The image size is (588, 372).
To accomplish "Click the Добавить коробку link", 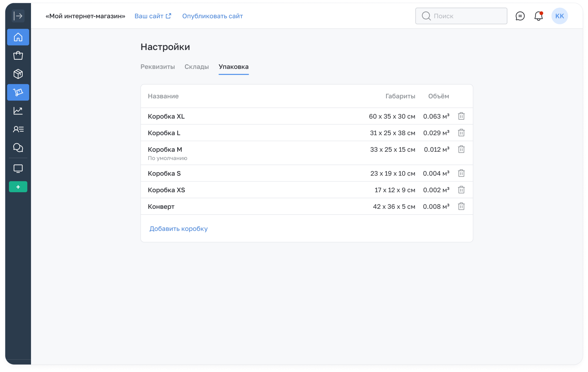I will click(178, 228).
